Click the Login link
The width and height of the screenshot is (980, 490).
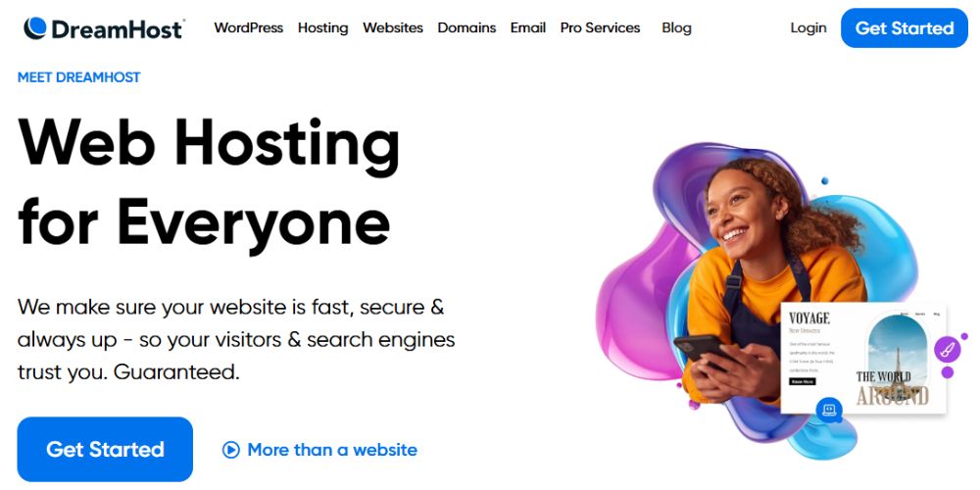808,28
